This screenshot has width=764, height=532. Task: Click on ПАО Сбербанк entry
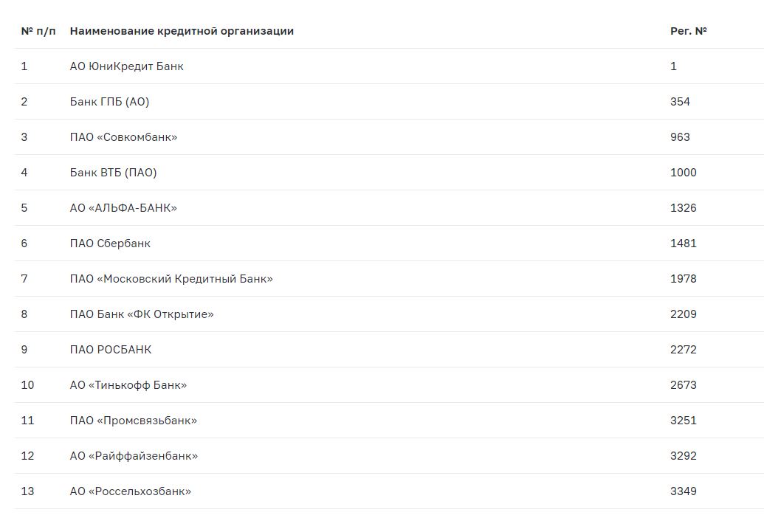click(110, 243)
